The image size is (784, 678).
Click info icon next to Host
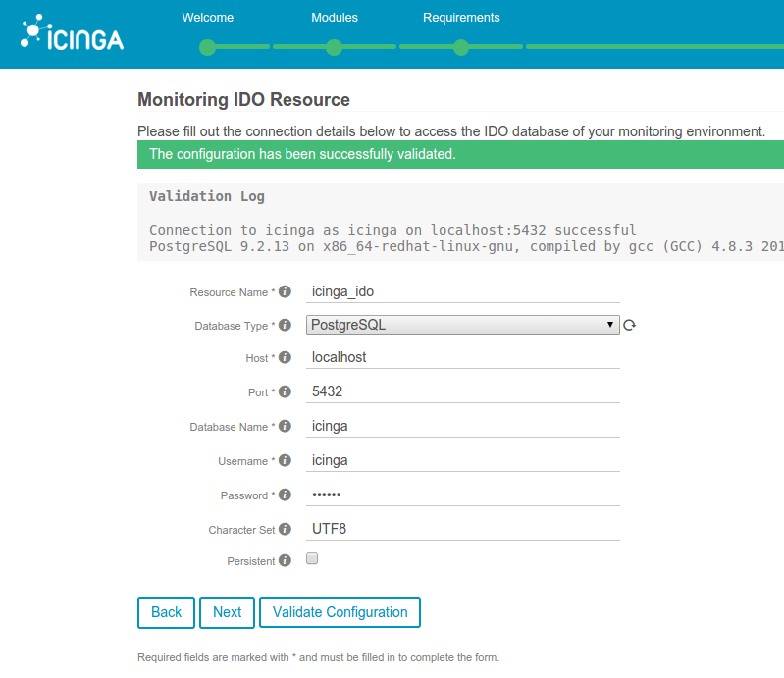coord(285,357)
